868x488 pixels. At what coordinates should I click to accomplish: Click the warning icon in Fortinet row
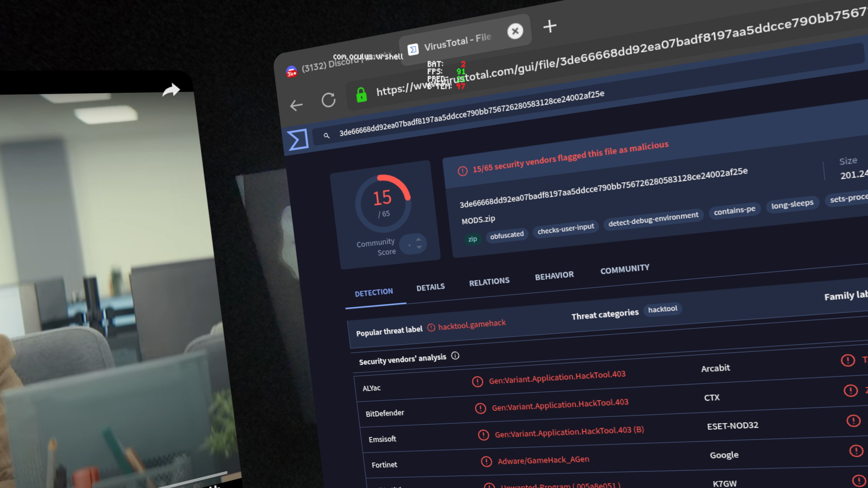tap(486, 461)
